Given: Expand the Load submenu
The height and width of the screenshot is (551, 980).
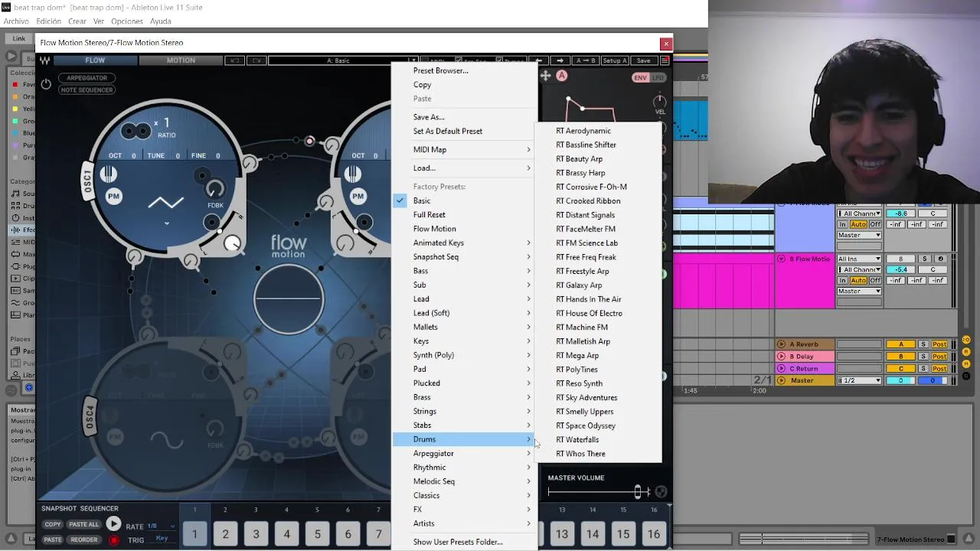Looking at the screenshot, I should [x=464, y=168].
